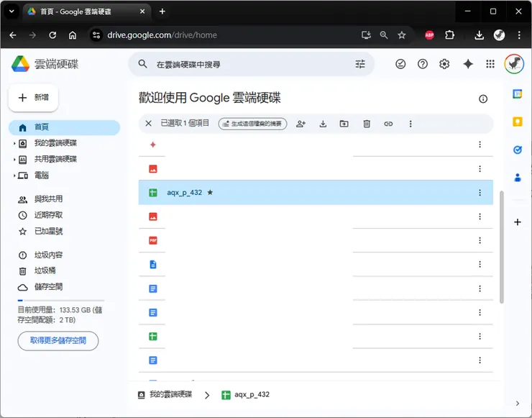The image size is (532, 418).
Task: Open 垃圾內容 in the sidebar
Action: [48, 255]
